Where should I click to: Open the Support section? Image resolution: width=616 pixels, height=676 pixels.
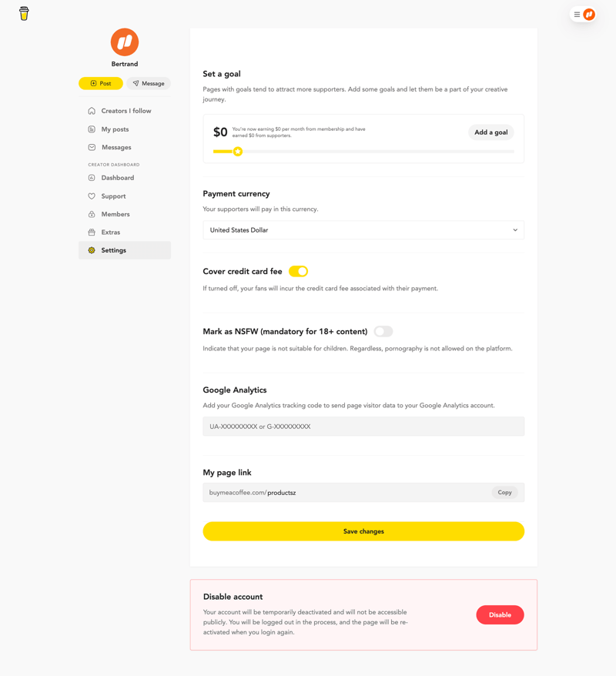coord(112,196)
